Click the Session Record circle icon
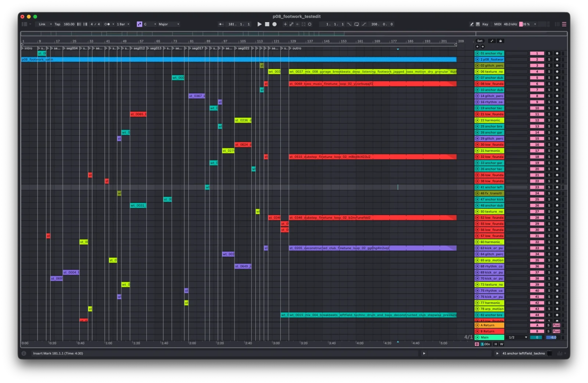The image size is (588, 383). [310, 24]
